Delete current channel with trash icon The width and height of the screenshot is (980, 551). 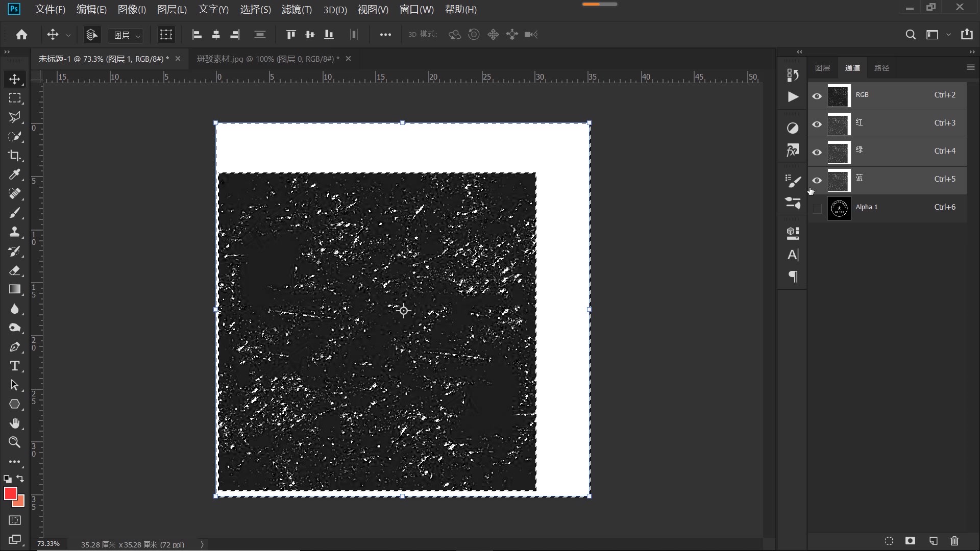tap(954, 541)
